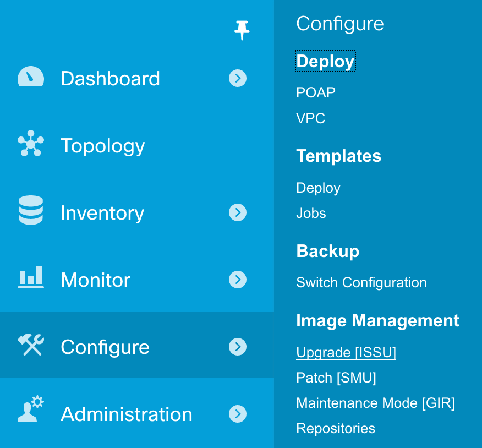Expand the Inventory submenu arrow
The height and width of the screenshot is (448, 482).
pos(238,212)
